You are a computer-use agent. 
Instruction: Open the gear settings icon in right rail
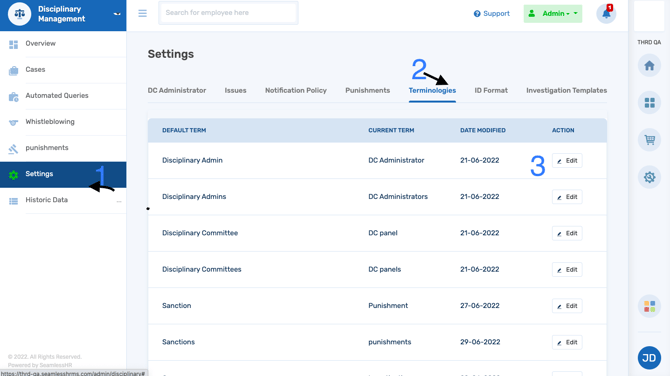[x=649, y=177]
